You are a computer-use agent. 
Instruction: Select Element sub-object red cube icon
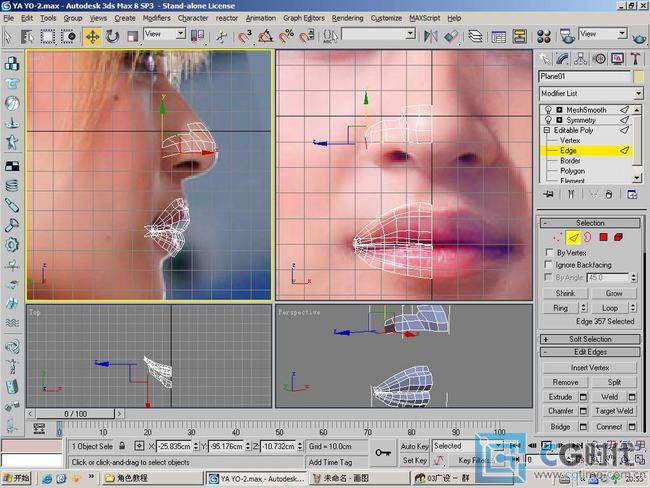(618, 237)
